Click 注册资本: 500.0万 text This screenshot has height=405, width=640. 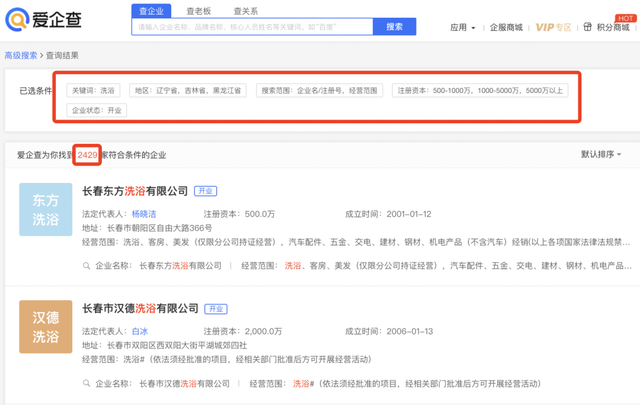pyautogui.click(x=239, y=214)
